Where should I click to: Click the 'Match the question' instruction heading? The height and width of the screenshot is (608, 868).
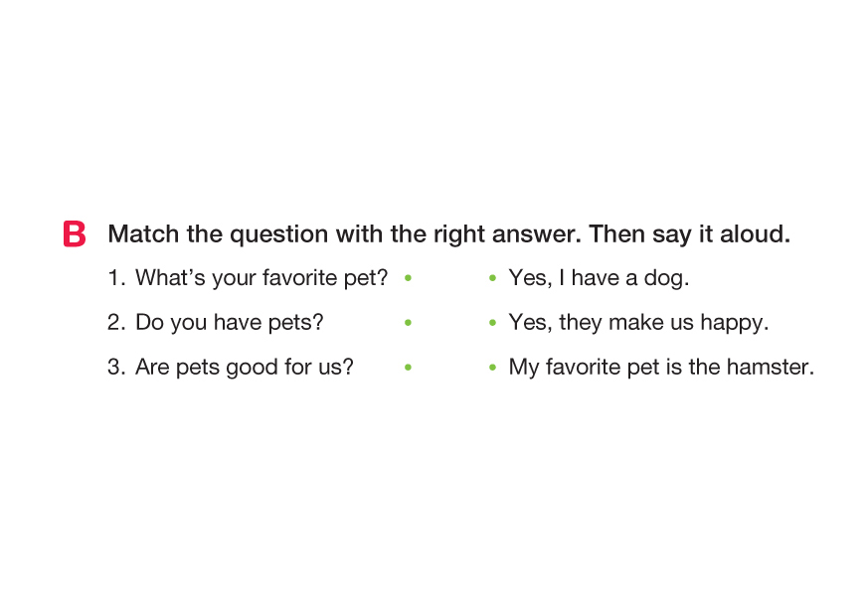(448, 234)
